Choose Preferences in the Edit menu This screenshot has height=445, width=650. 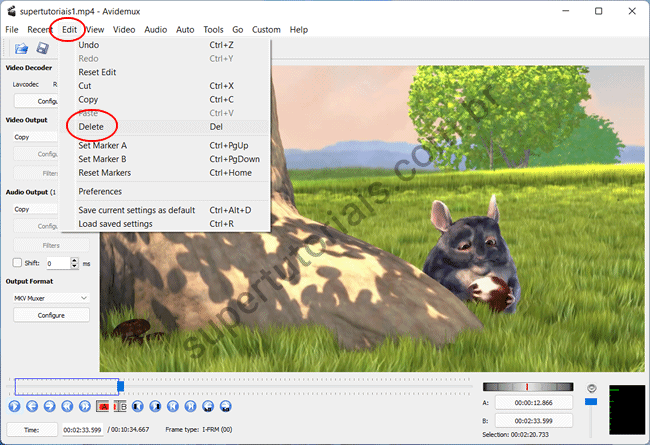(x=100, y=191)
